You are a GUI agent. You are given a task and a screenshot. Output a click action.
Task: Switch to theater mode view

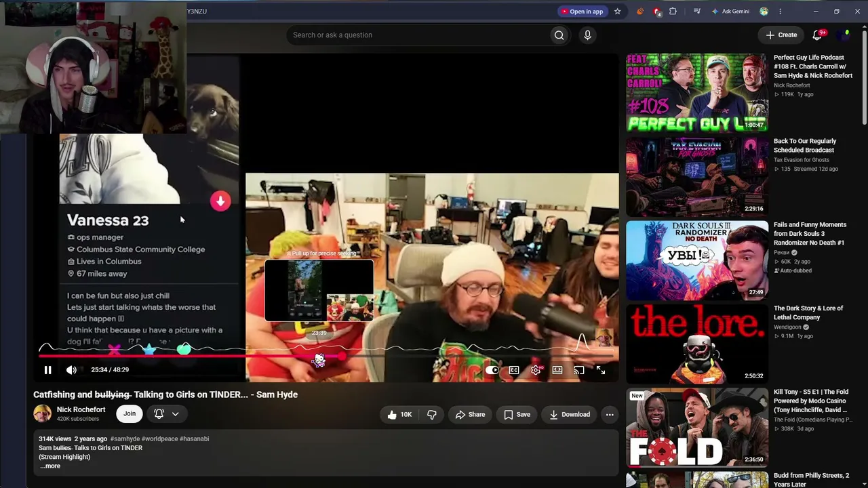(x=557, y=370)
